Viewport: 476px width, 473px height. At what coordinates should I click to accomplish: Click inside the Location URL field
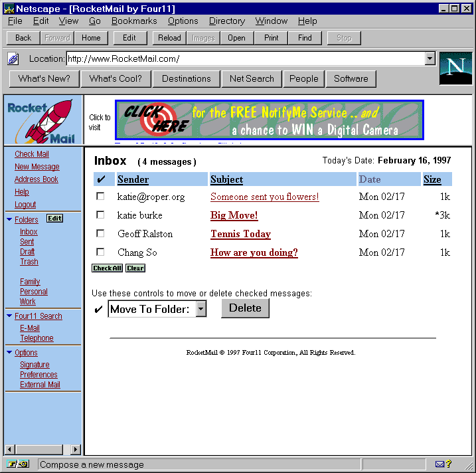(x=245, y=58)
